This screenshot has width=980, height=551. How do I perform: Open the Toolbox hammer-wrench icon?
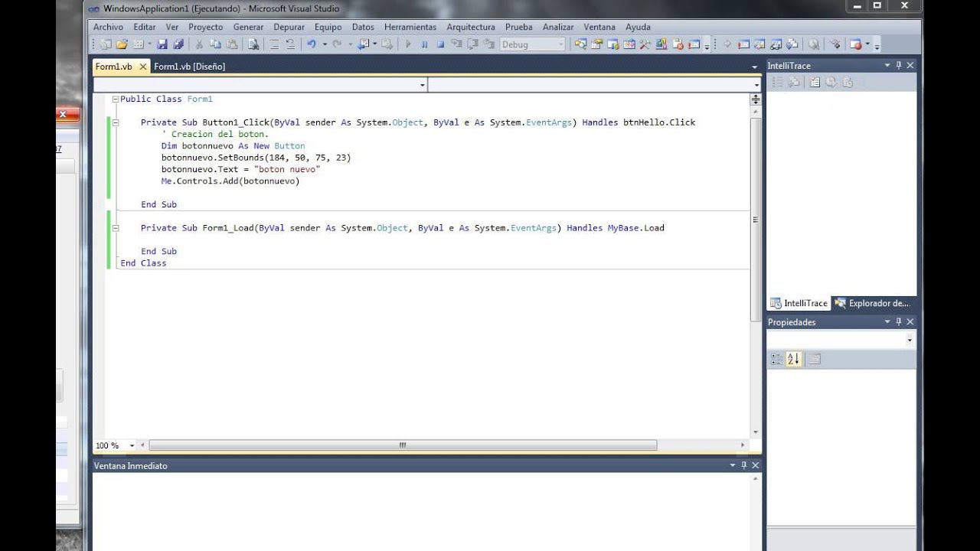[x=645, y=44]
